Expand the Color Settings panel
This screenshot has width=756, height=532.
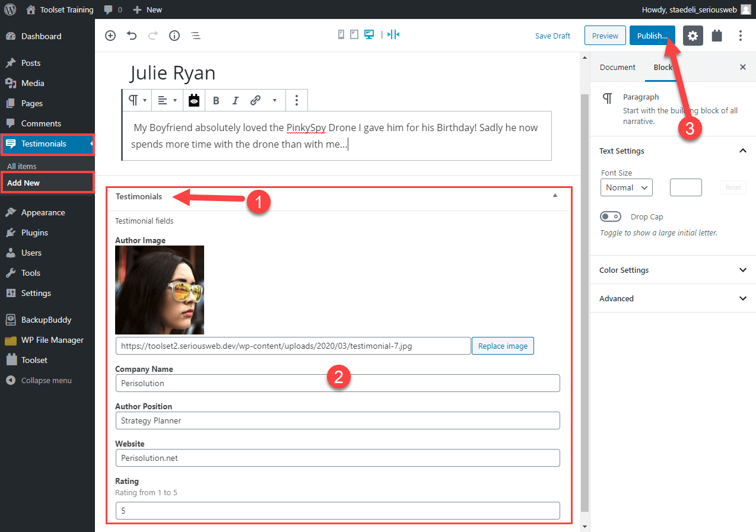672,270
